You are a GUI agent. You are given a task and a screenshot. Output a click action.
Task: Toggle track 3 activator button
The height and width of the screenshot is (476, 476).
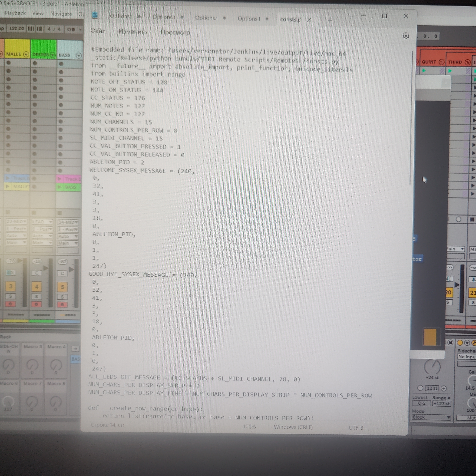tap(11, 286)
